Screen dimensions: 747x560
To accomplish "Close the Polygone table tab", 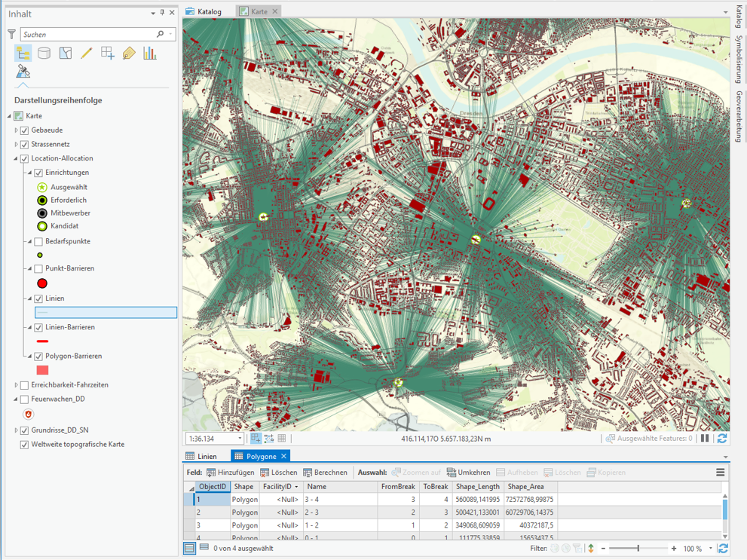I will (284, 456).
